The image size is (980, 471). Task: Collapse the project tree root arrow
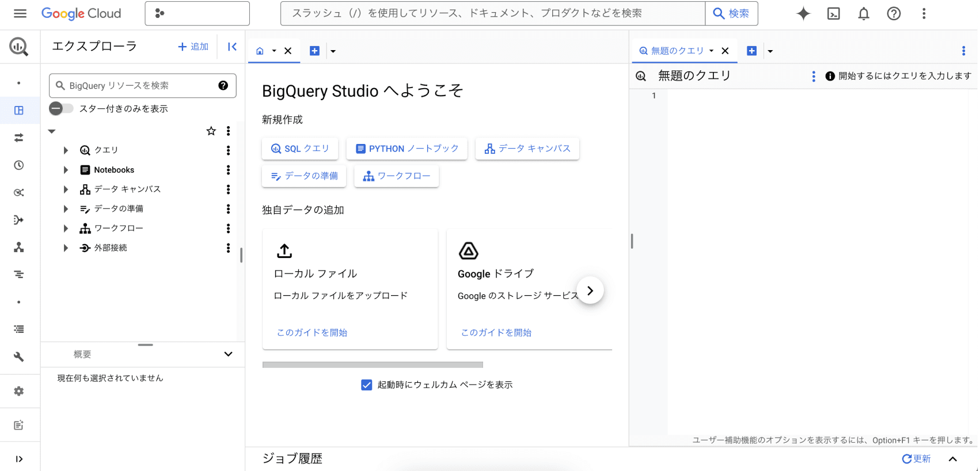[52, 131]
